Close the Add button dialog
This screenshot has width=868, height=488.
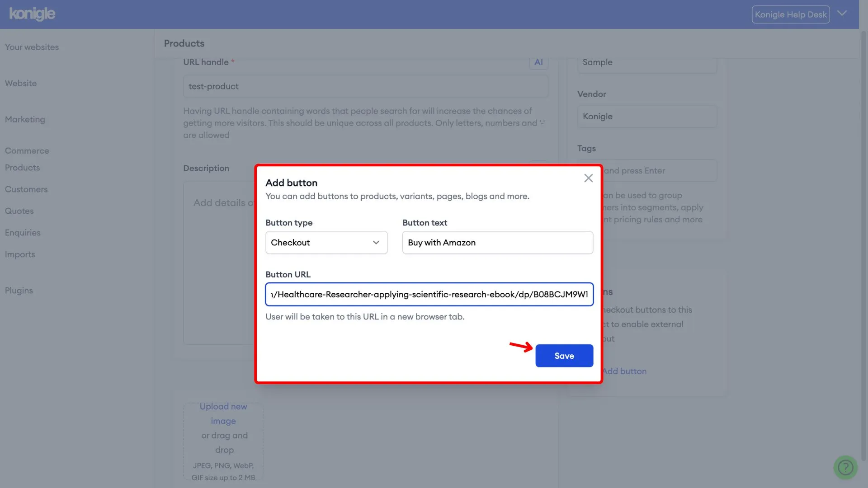588,178
